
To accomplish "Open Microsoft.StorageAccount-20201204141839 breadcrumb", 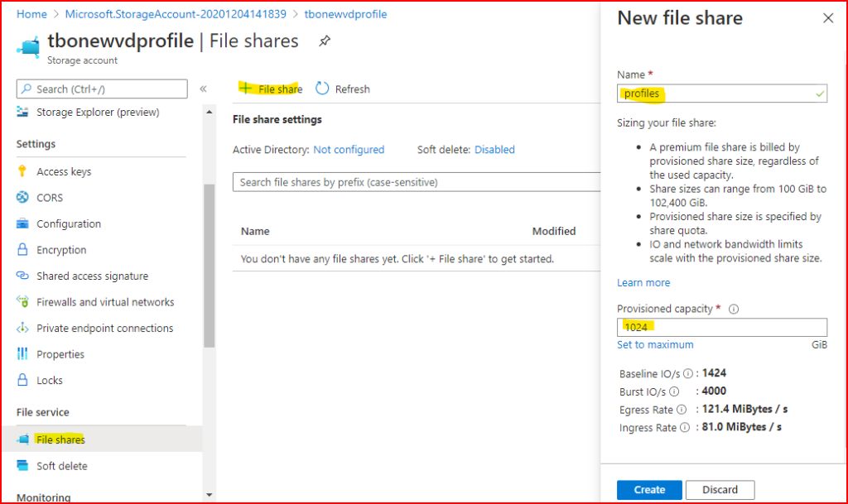I will 176,14.
